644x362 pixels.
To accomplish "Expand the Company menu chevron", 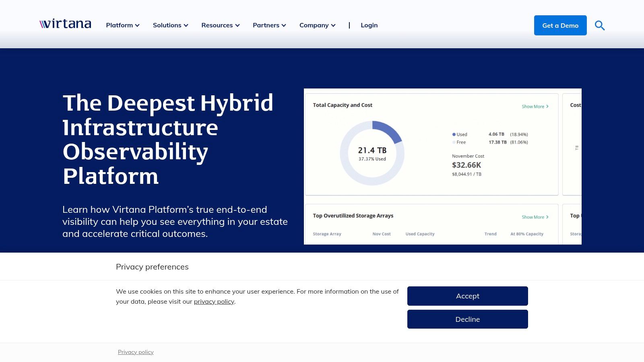I will click(333, 25).
